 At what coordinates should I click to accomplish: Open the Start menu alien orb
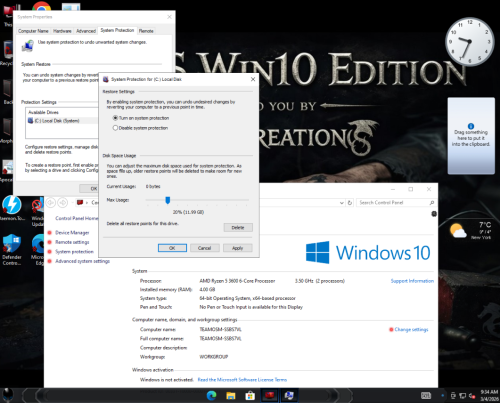(8, 395)
